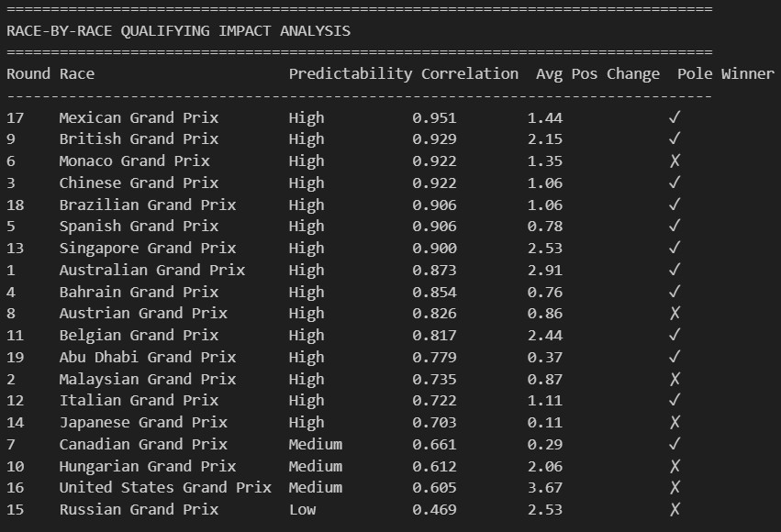Select 'Mexican Grand Prix' race name
The image size is (781, 532).
[139, 118]
